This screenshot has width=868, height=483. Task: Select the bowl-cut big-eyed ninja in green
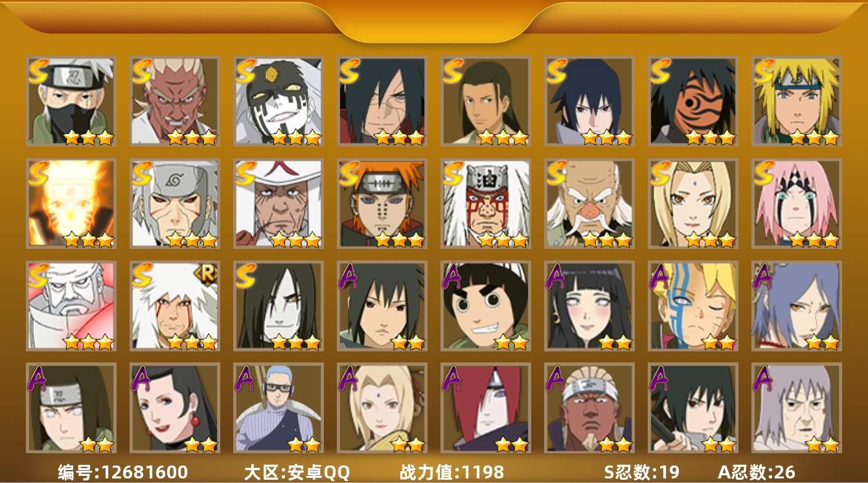pos(486,306)
